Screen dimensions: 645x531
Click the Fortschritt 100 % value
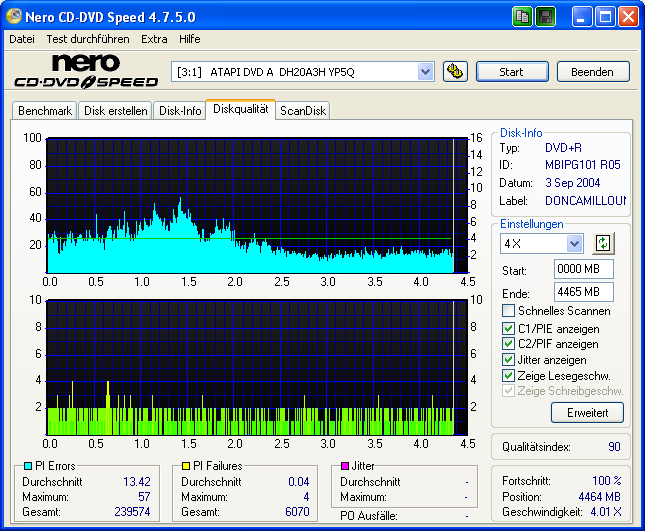[x=607, y=480]
